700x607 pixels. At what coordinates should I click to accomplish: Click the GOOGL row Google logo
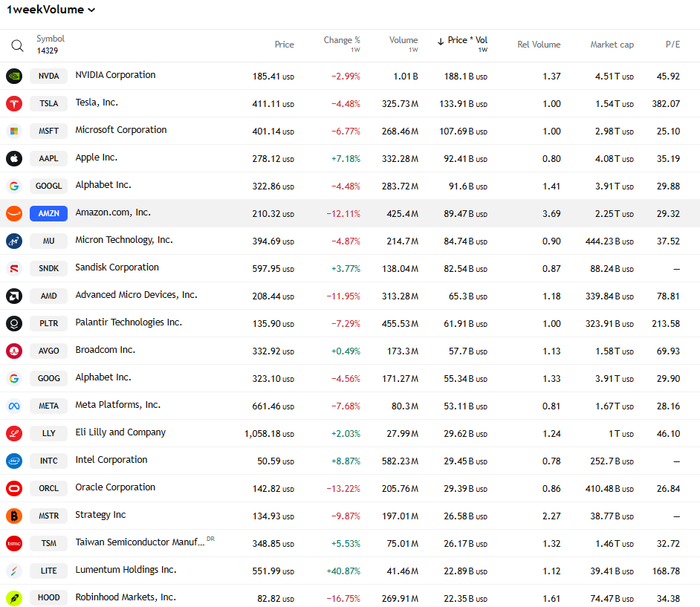[14, 186]
